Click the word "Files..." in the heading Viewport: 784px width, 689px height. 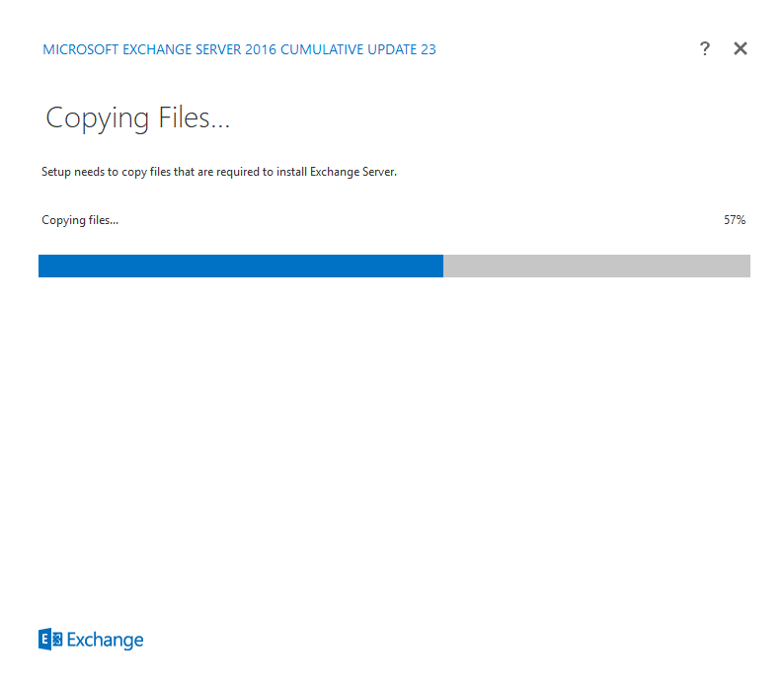pos(194,118)
